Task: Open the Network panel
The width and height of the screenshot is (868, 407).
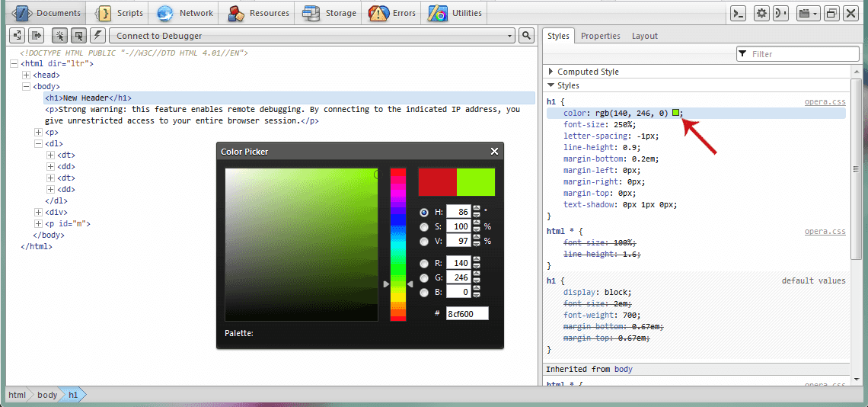Action: (x=185, y=13)
